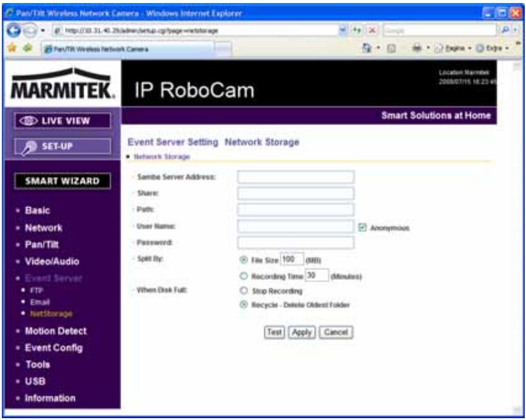Viewport: 526px width, 420px height.
Task: Click the Marmitek logo
Action: click(x=63, y=84)
